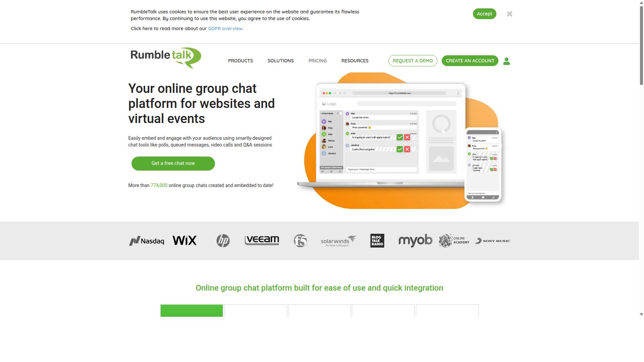The width and height of the screenshot is (644, 362).
Task: Click the scroll down arrow of page scrollbar
Action: coord(641,314)
